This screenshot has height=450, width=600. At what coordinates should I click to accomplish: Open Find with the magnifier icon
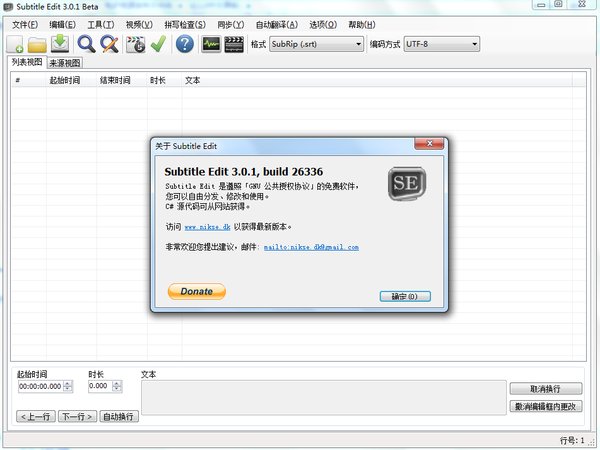click(x=86, y=44)
